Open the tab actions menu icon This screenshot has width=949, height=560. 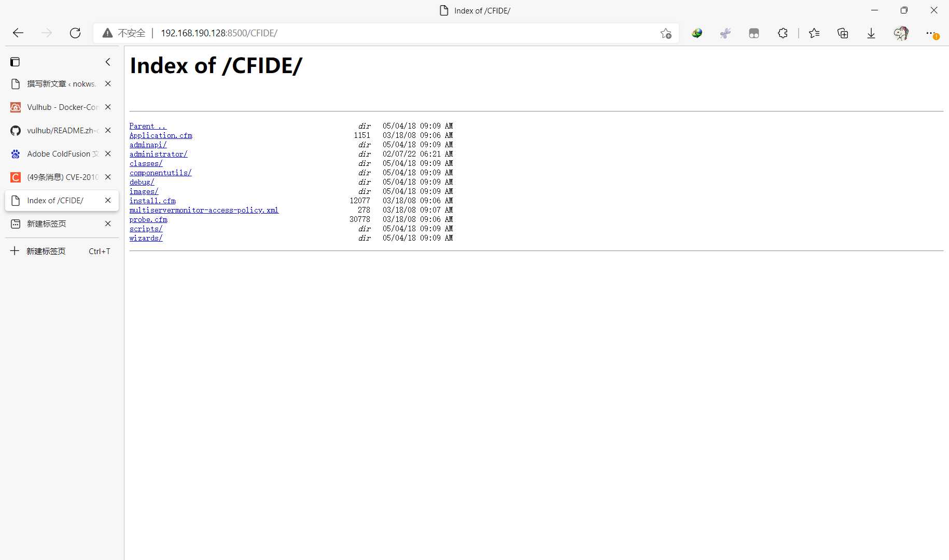click(15, 62)
